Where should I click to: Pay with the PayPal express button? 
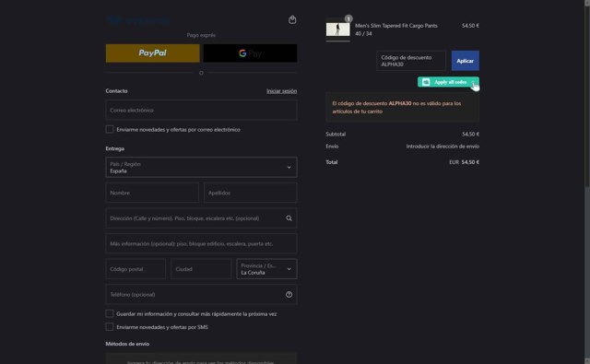click(x=152, y=53)
